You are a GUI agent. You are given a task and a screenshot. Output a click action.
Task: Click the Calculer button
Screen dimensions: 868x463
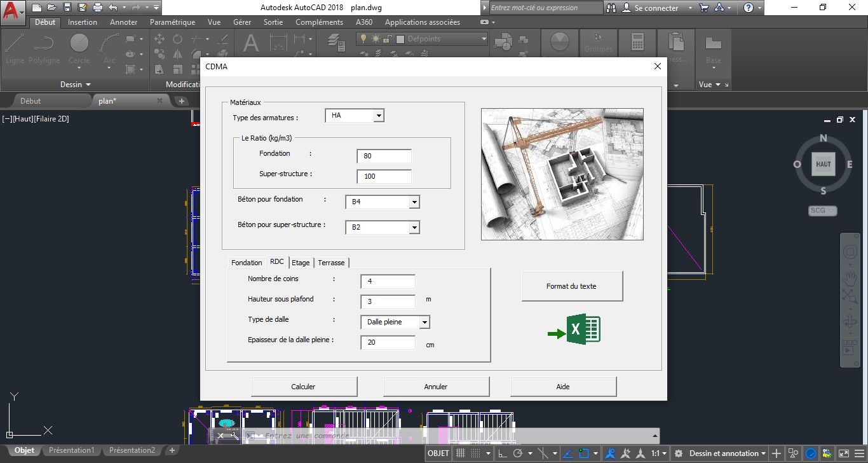[x=304, y=387]
